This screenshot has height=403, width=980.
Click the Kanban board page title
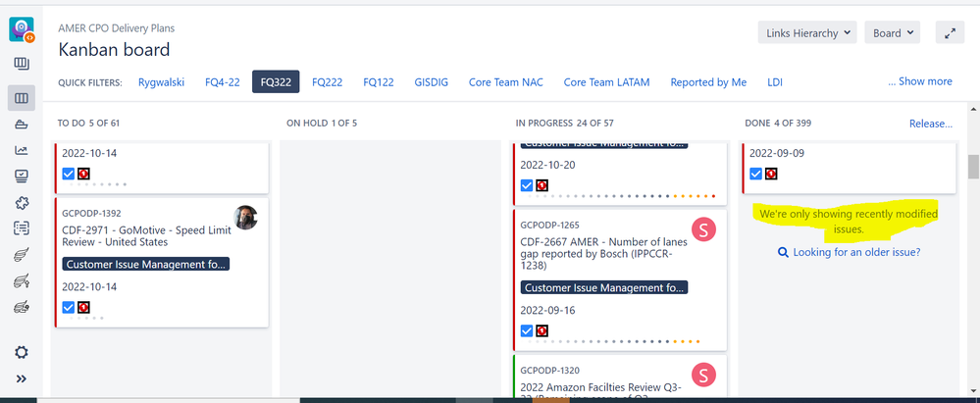[x=114, y=49]
